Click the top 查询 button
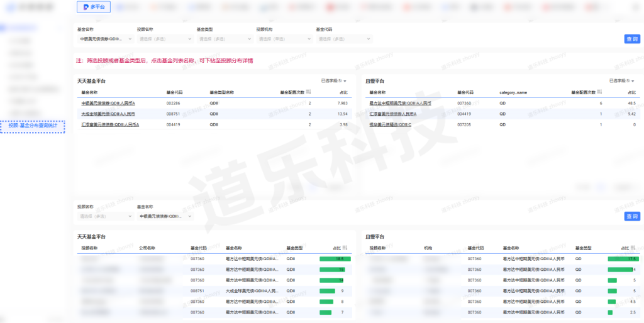 (x=631, y=39)
